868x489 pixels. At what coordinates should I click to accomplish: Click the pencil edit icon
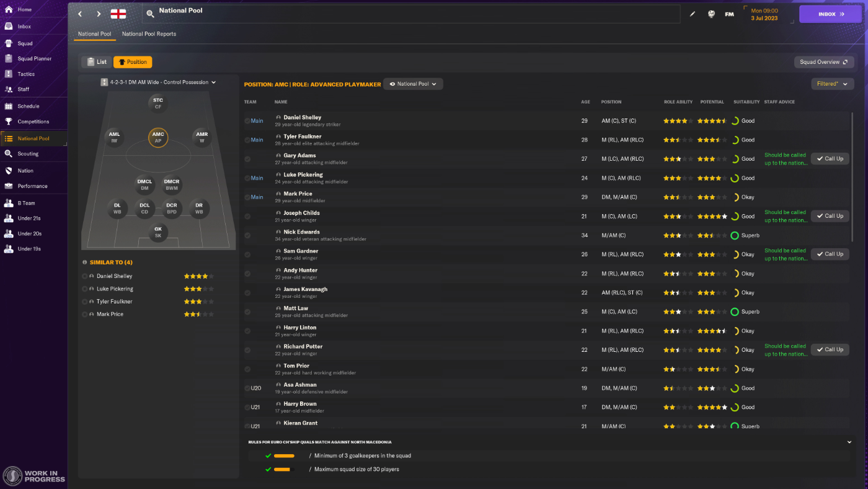693,14
